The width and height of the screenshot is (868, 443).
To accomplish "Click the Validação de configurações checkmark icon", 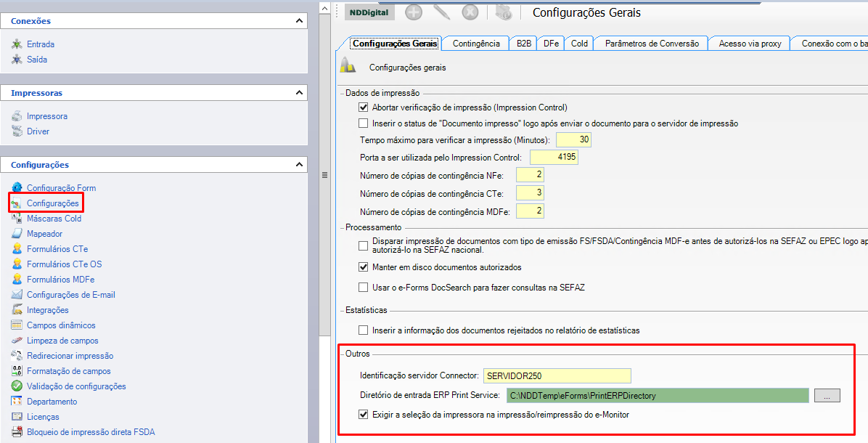I will 17,386.
